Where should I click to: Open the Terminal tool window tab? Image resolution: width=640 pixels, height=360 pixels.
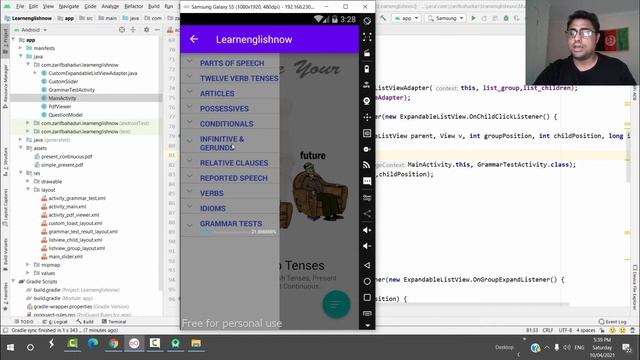coord(114,322)
